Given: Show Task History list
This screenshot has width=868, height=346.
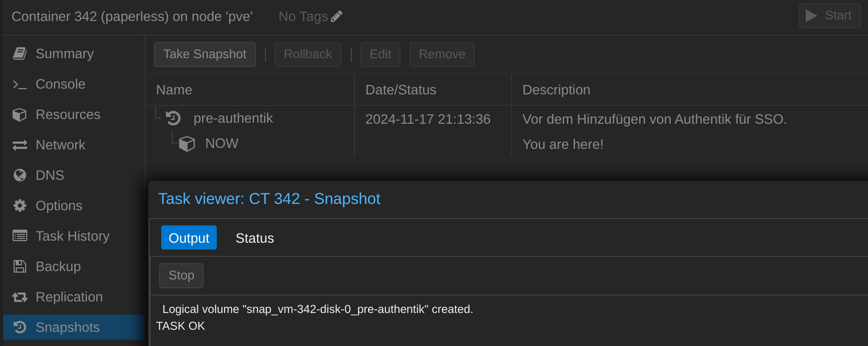Looking at the screenshot, I should coord(73,236).
